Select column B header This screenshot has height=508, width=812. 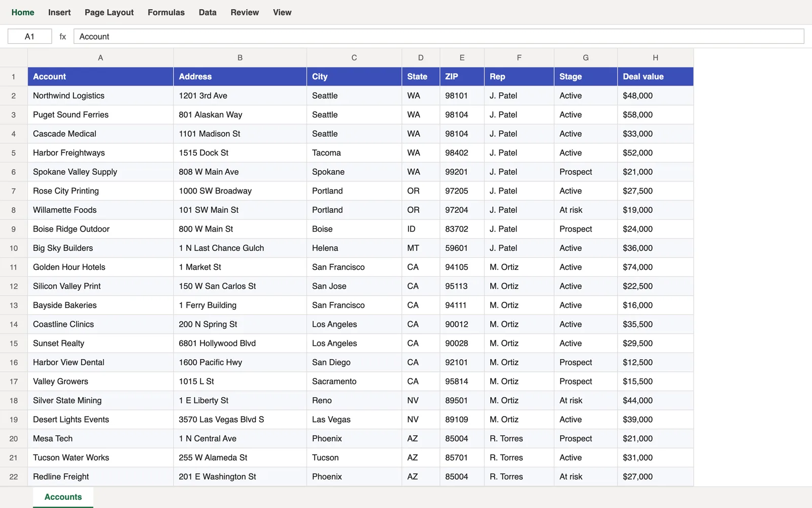(x=240, y=58)
